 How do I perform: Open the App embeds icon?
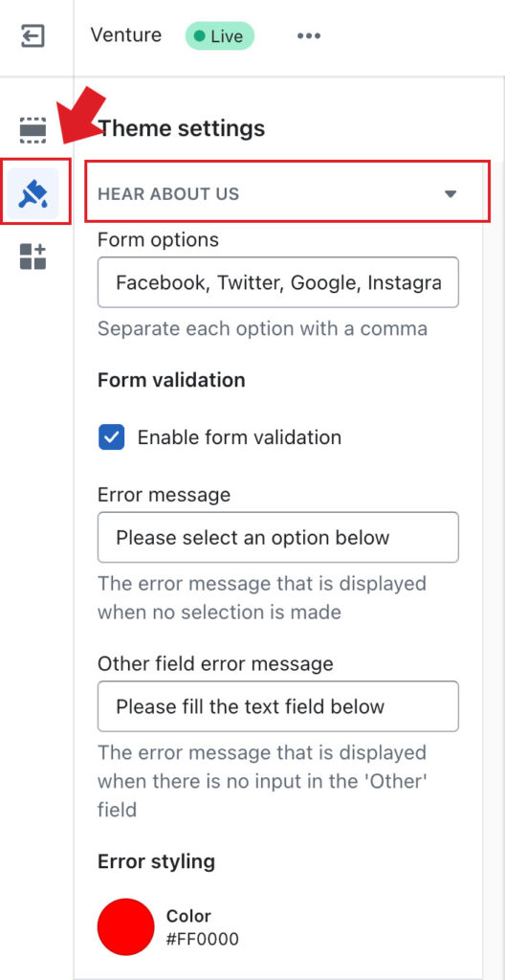coord(33,256)
